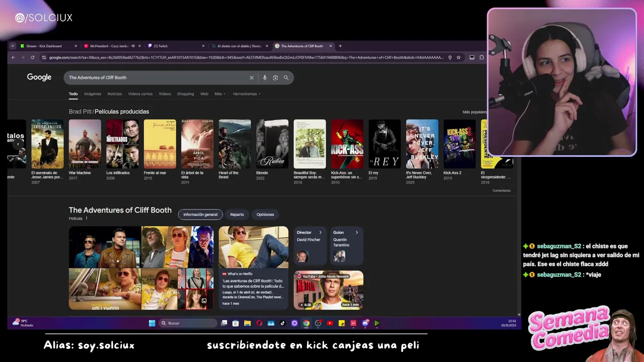Open the Más populares sort dropdown
The image size is (644, 362).
point(474,112)
